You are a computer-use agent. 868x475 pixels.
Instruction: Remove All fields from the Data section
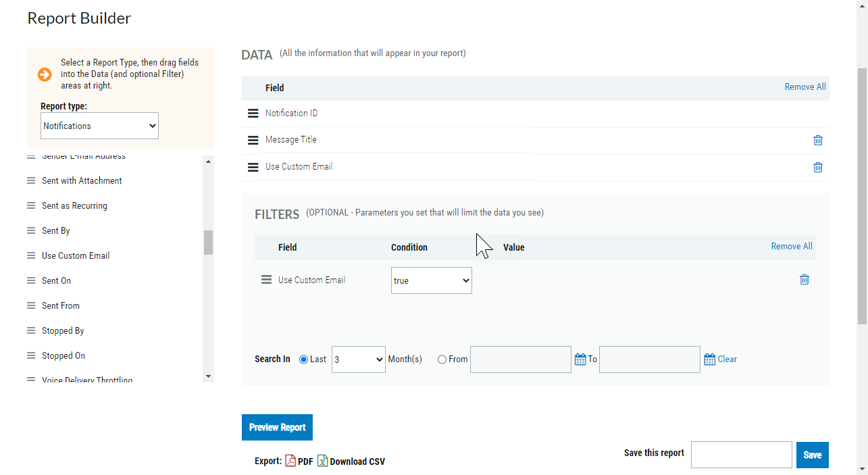click(x=805, y=86)
